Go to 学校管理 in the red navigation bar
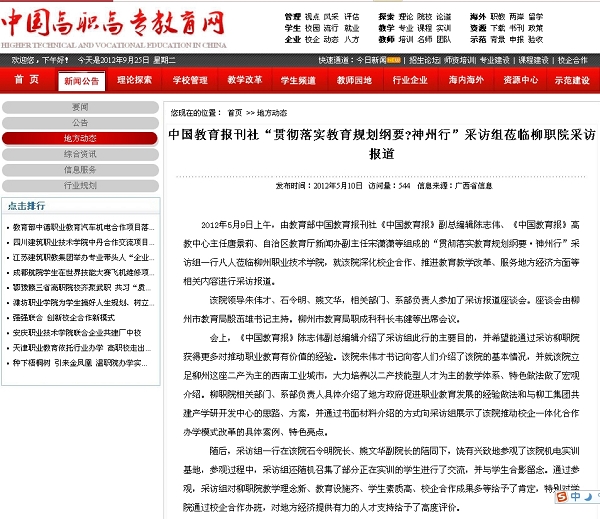This screenshot has width=600, height=519. [x=190, y=80]
